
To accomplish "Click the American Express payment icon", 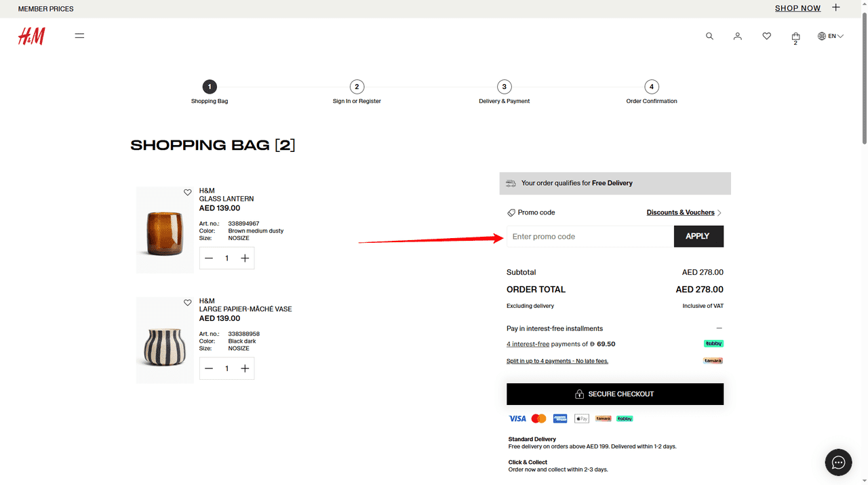I will click(x=560, y=419).
